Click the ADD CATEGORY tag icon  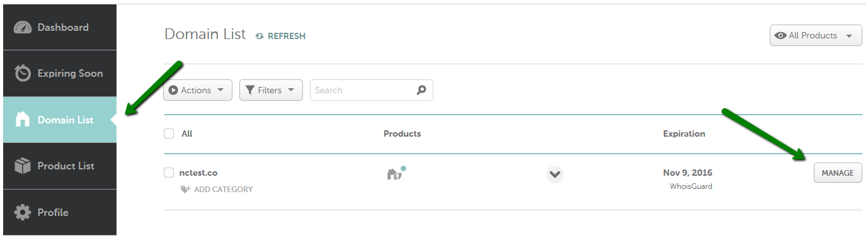click(185, 189)
